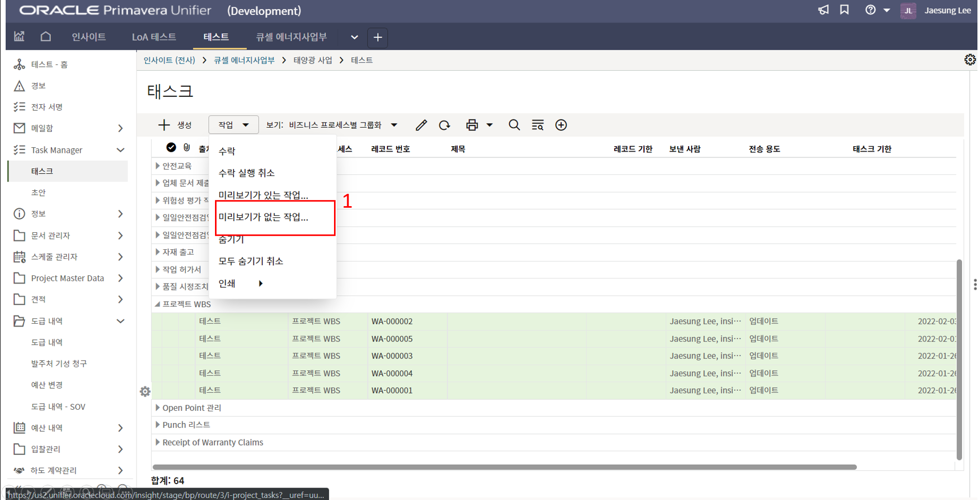Select 미리보기가 없는 작업 menu item
Viewport: 980px width, 500px height.
263,217
